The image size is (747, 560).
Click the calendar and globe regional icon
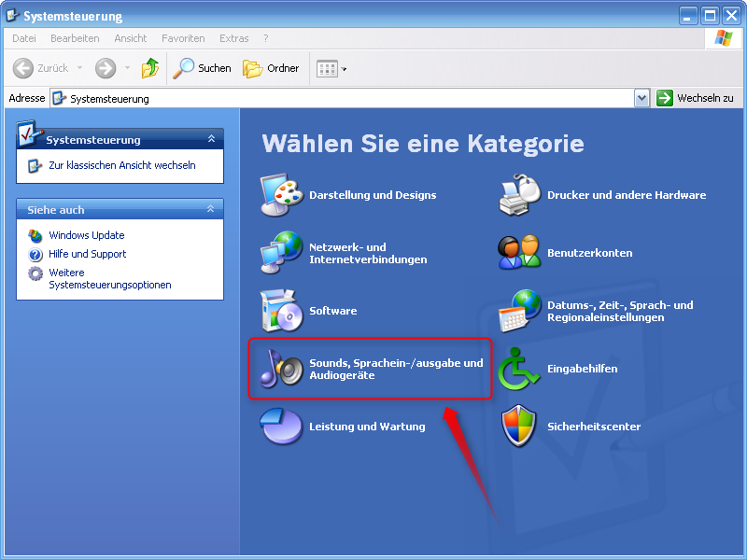pos(520,311)
